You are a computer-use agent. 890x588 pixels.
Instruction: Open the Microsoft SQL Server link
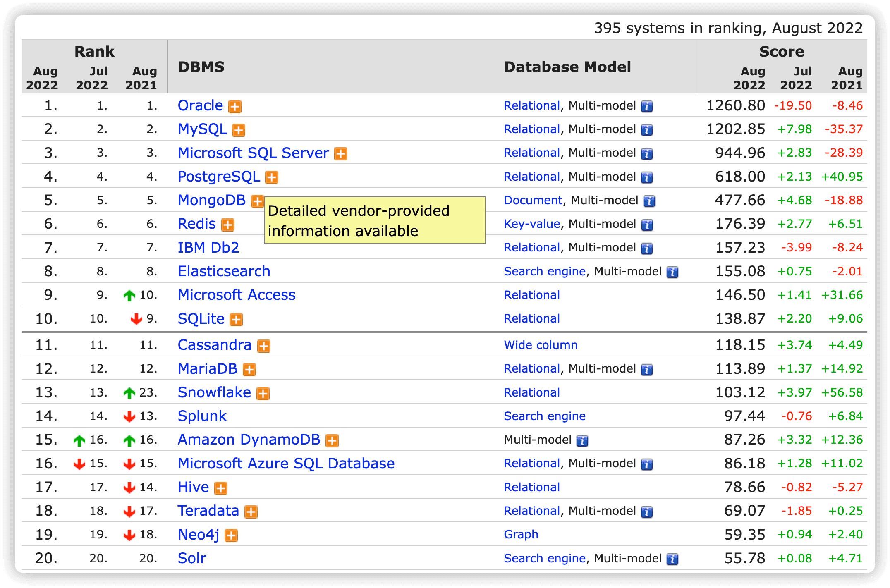tap(253, 153)
